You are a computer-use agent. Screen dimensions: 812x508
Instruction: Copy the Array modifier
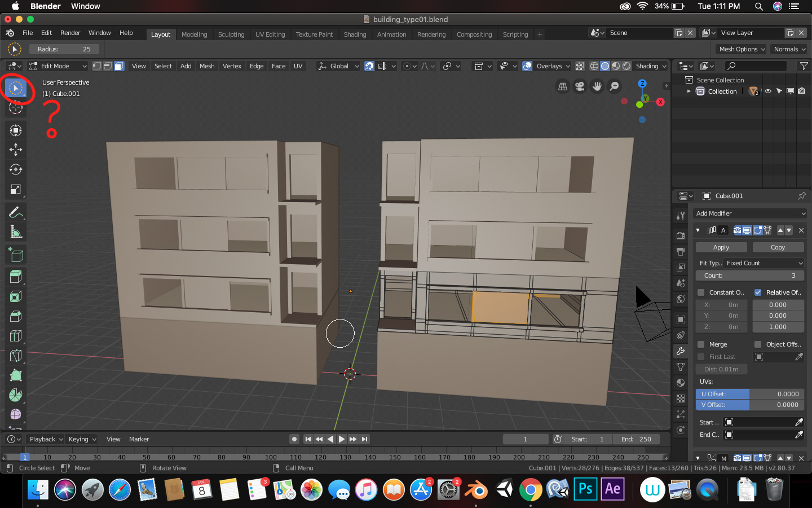[778, 247]
